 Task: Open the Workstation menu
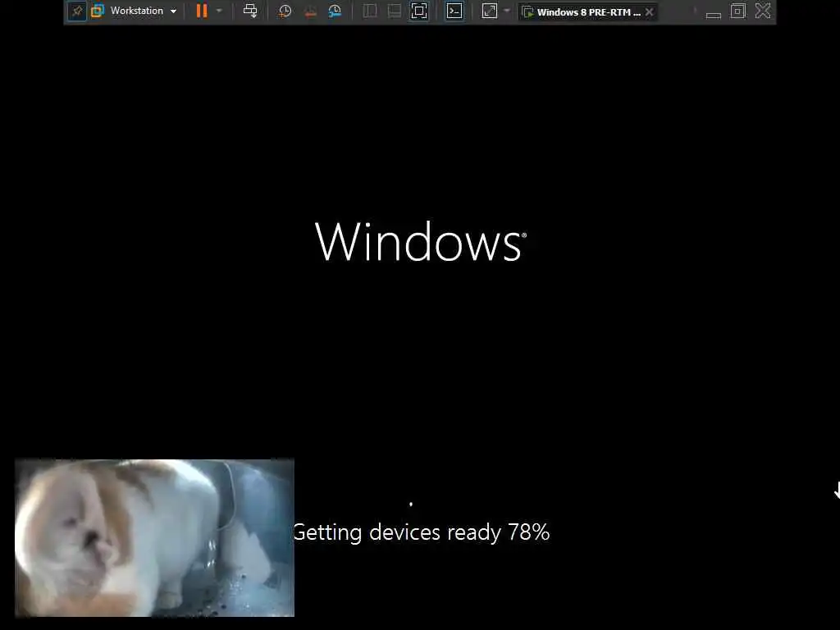click(143, 11)
